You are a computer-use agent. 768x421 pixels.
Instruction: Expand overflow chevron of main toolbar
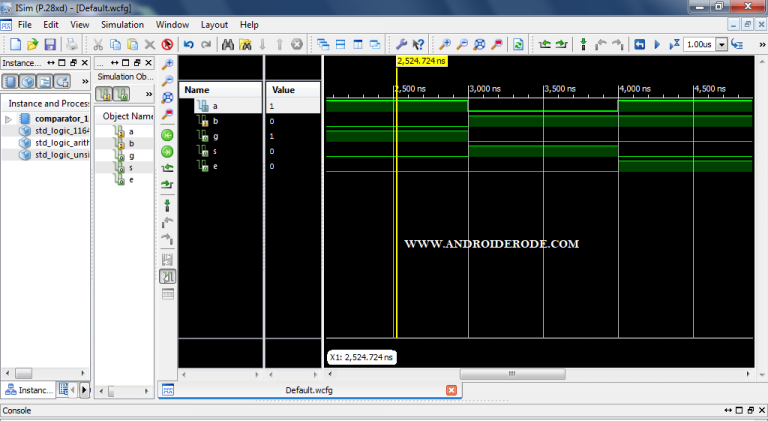pyautogui.click(x=762, y=45)
